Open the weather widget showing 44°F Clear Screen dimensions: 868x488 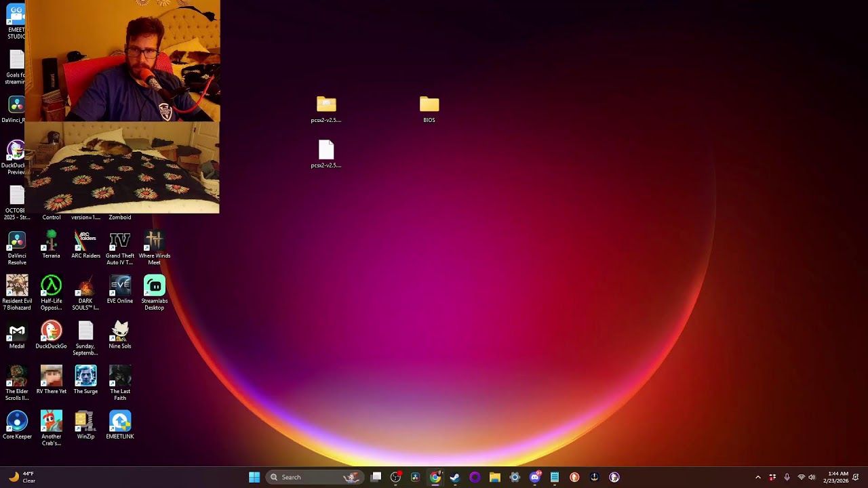(x=22, y=477)
